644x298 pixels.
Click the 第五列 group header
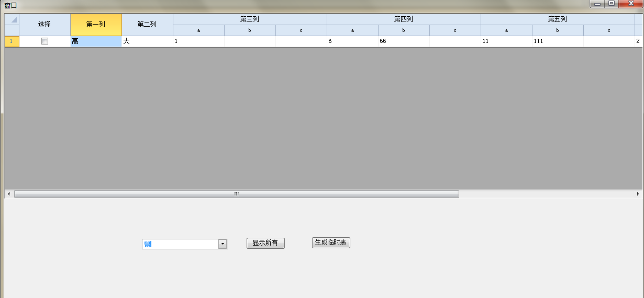(558, 19)
